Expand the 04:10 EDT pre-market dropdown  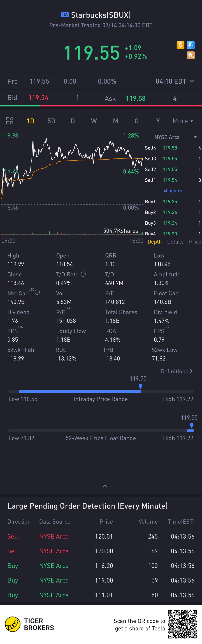175,81
